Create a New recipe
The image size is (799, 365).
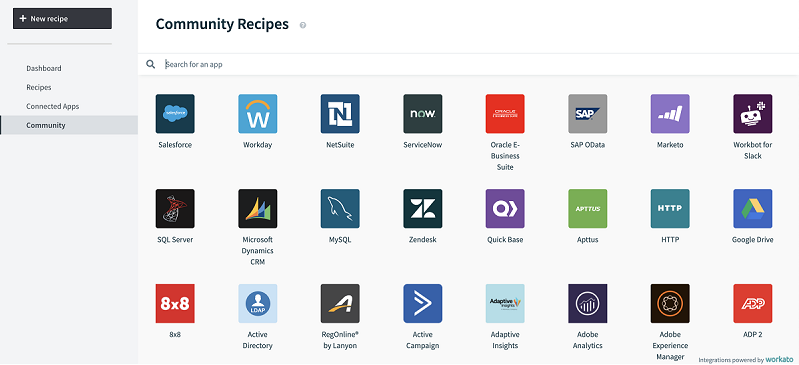(x=62, y=18)
